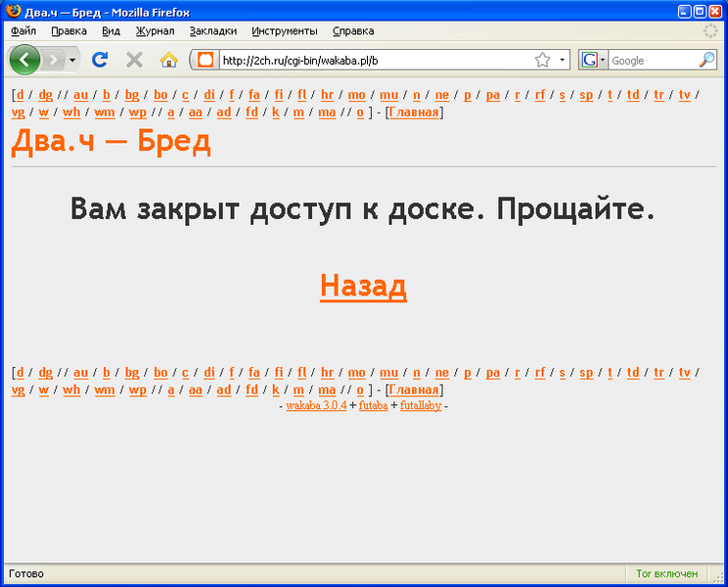Open board au in top navigation

tap(81, 95)
